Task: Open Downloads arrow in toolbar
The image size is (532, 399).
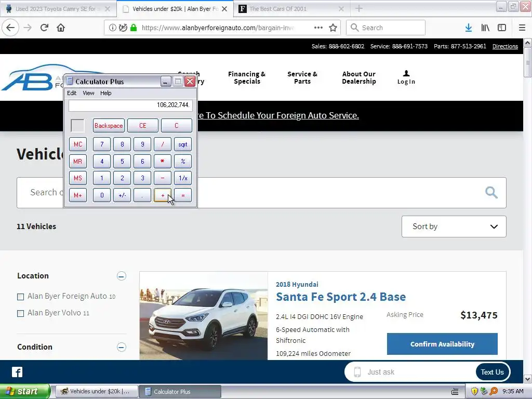Action: pos(469,28)
